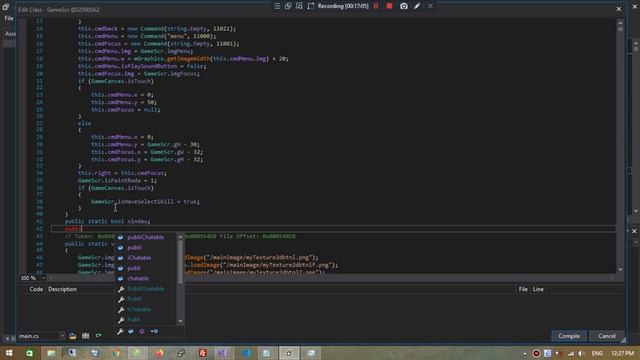Click the Cancel button
The image size is (640, 360).
(607, 336)
